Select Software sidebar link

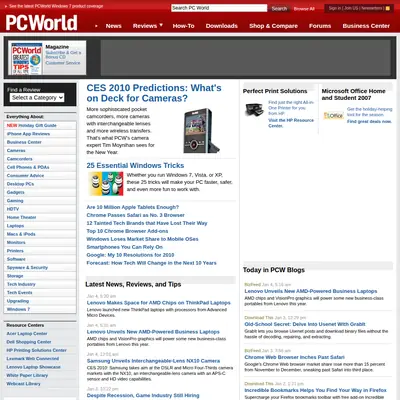tap(16, 259)
